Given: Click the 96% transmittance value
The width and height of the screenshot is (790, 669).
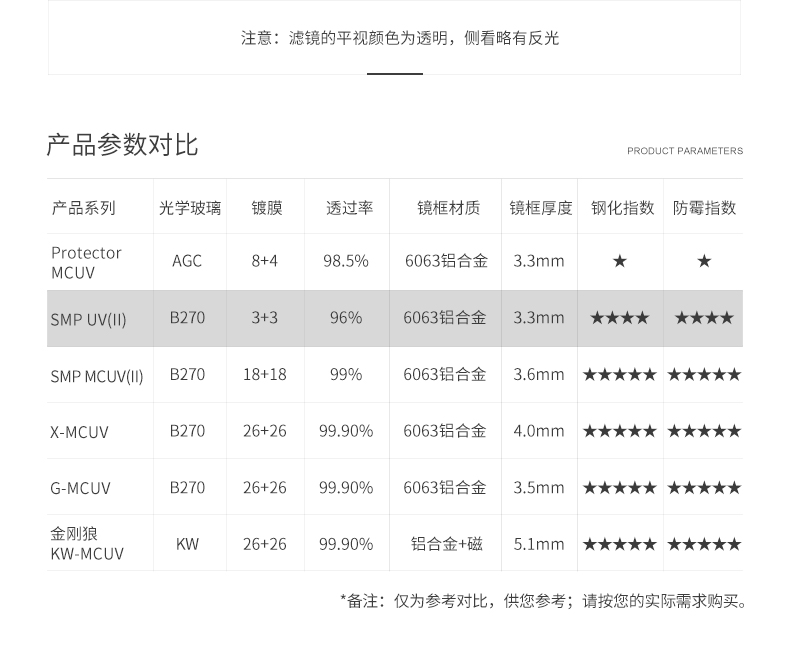Looking at the screenshot, I should point(346,318).
